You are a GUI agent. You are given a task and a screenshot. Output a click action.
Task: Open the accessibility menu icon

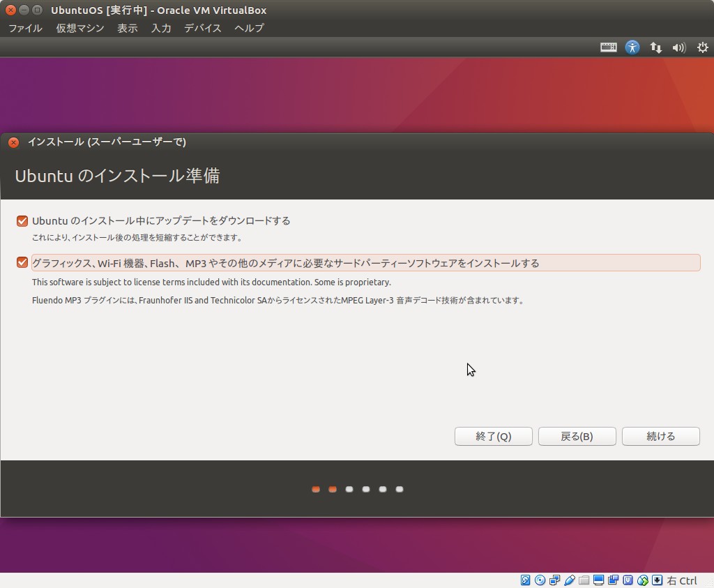(632, 47)
